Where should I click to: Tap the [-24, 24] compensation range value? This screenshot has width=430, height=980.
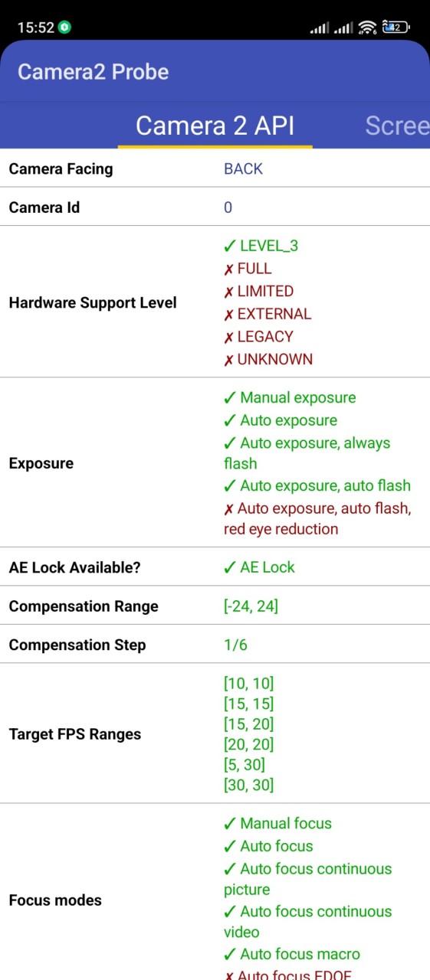251,606
